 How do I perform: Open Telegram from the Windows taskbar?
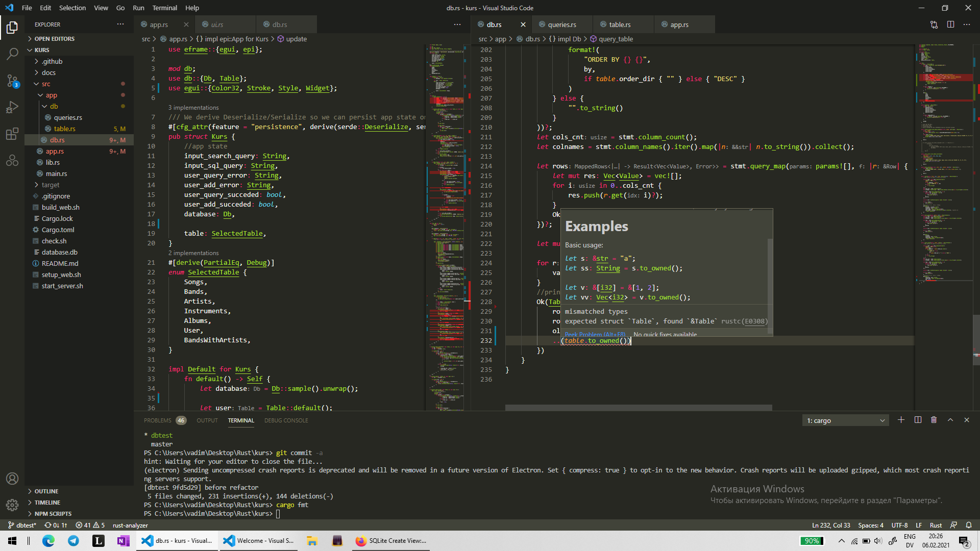[73, 541]
